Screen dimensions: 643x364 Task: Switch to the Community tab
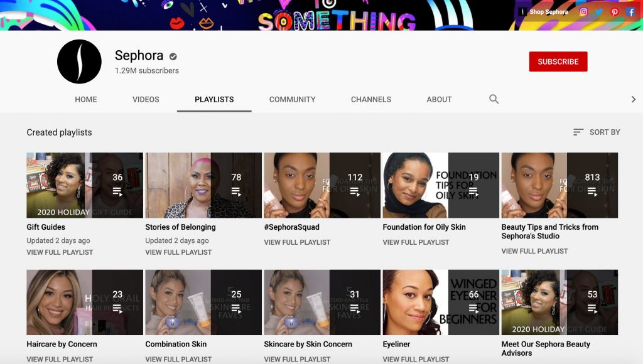click(292, 99)
